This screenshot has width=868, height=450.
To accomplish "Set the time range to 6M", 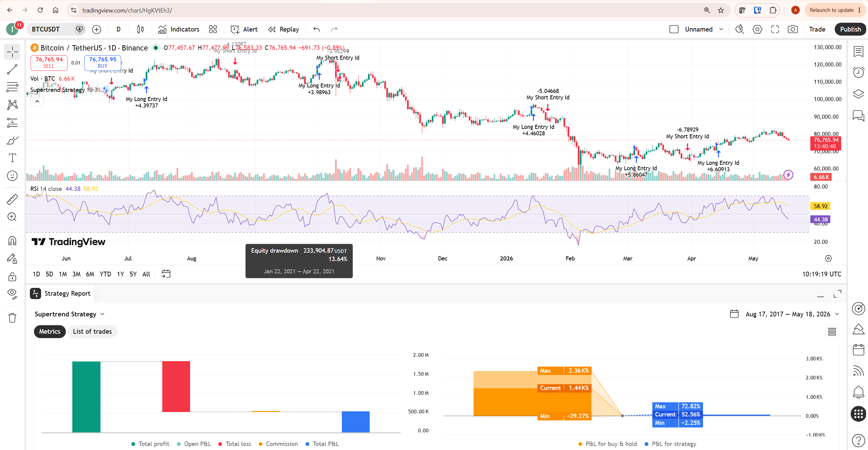I will pyautogui.click(x=90, y=274).
